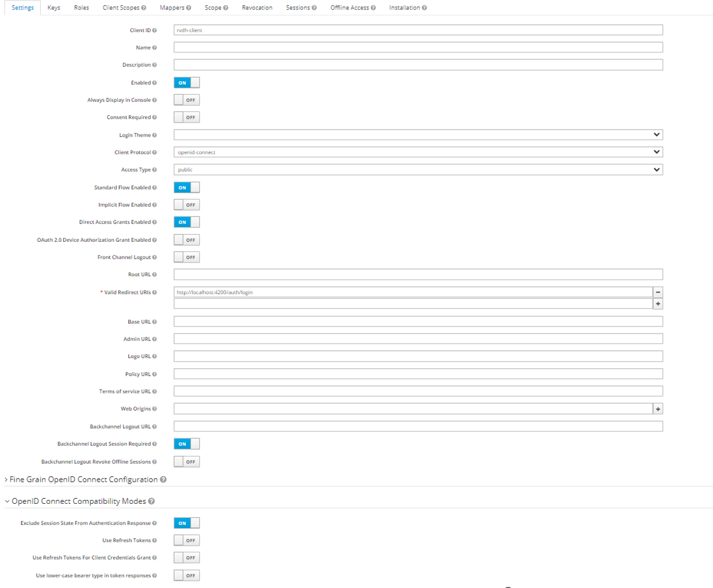Turn on Consent Required toggle
The image size is (713, 588).
[x=186, y=117]
